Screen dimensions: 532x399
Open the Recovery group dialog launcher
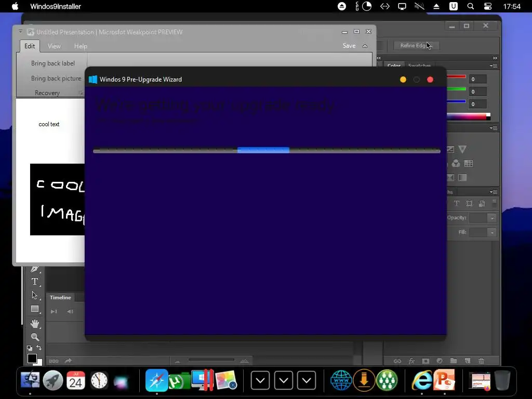point(81,92)
